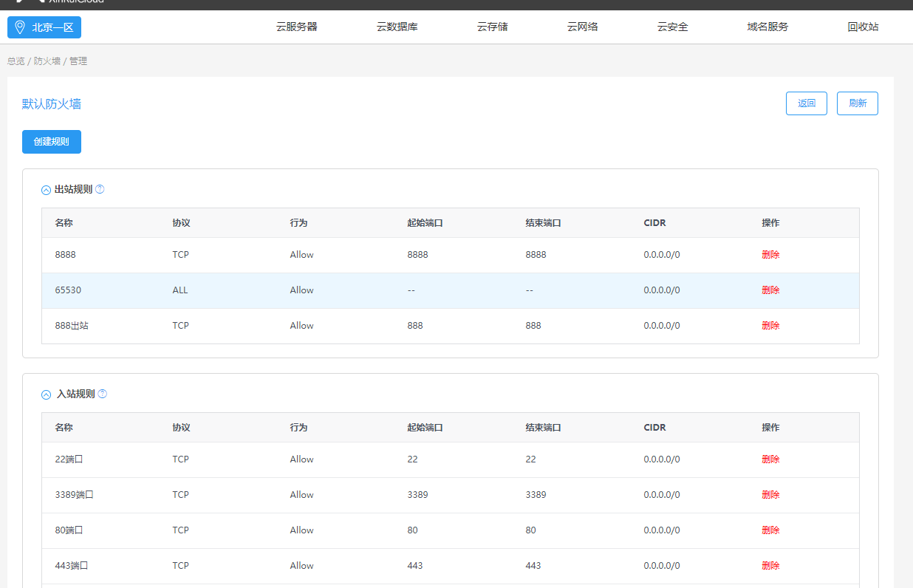This screenshot has width=913, height=588.
Task: Click 名称 header in outbound table
Action: pyautogui.click(x=64, y=223)
